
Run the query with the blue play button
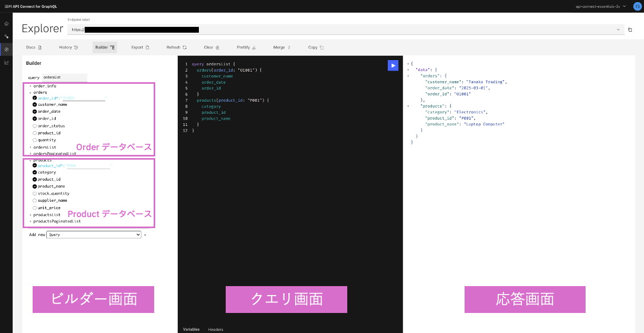click(393, 65)
